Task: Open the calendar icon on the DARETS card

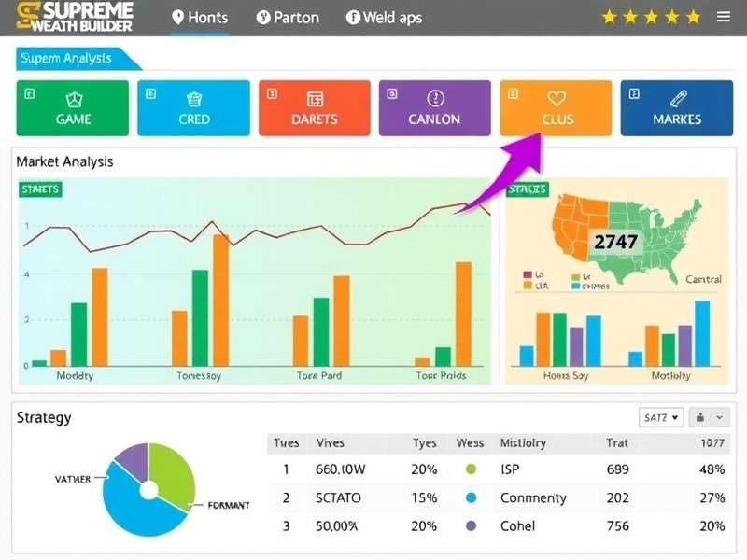Action: coord(314,98)
